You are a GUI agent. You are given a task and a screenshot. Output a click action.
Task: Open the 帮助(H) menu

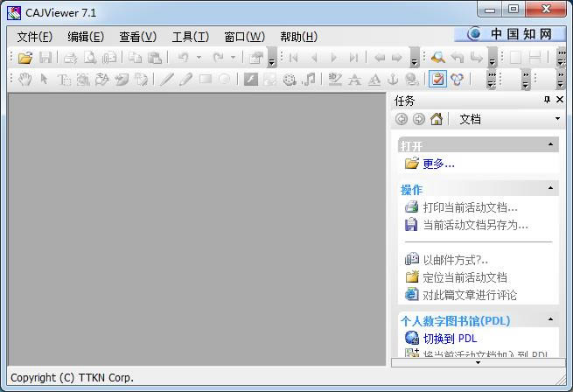click(x=298, y=37)
